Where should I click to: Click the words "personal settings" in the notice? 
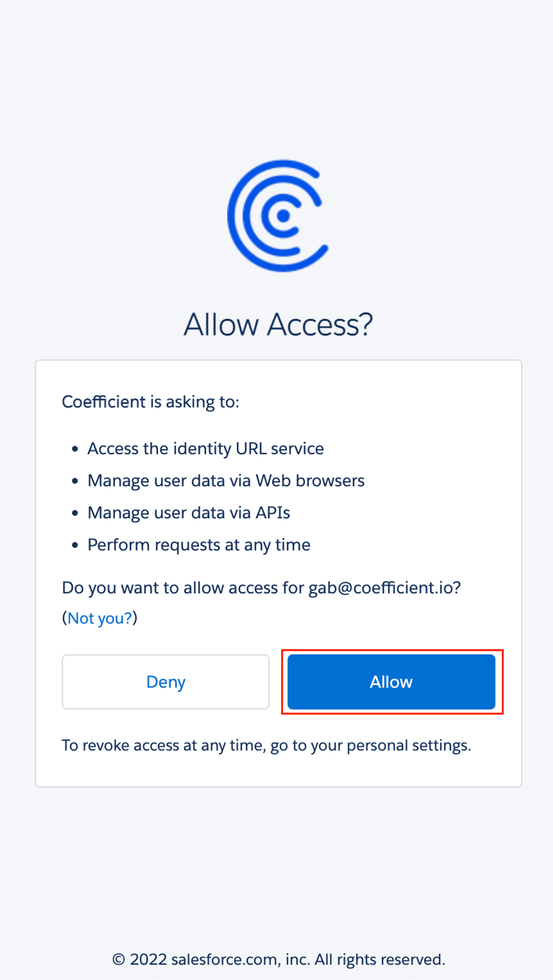[x=409, y=745]
